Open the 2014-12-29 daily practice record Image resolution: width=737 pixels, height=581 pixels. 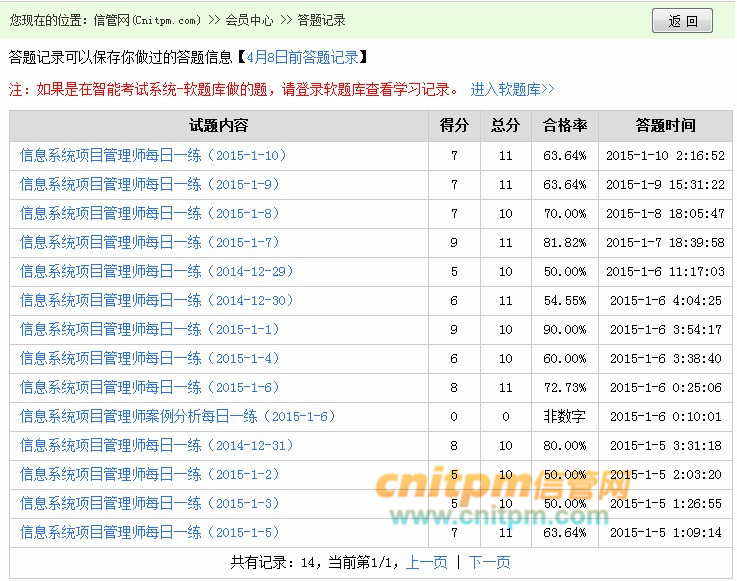pos(157,271)
